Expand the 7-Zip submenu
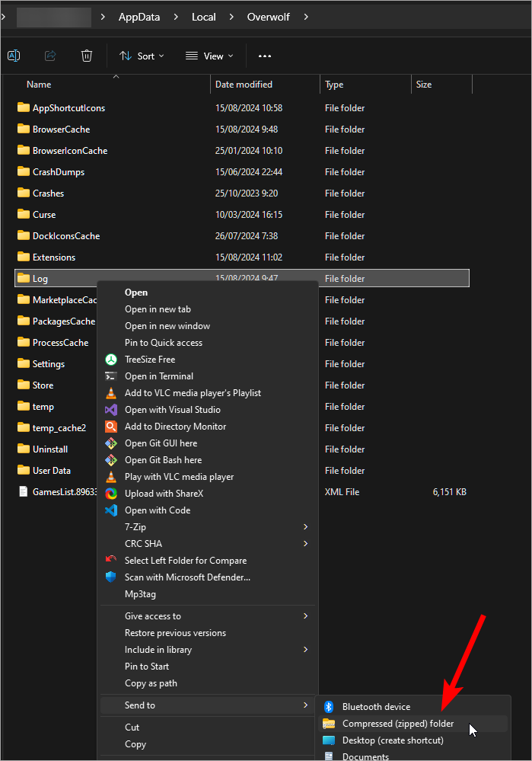532x761 pixels. click(x=305, y=526)
